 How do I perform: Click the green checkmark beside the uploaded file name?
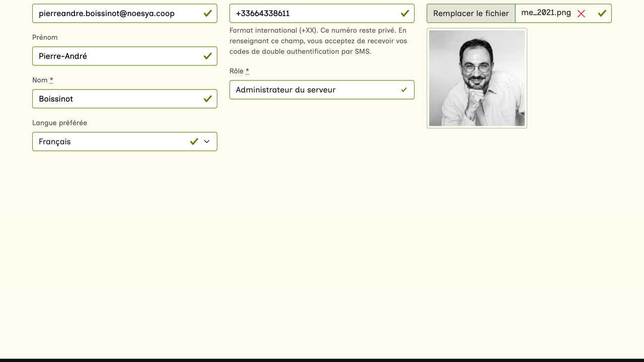[x=602, y=14]
